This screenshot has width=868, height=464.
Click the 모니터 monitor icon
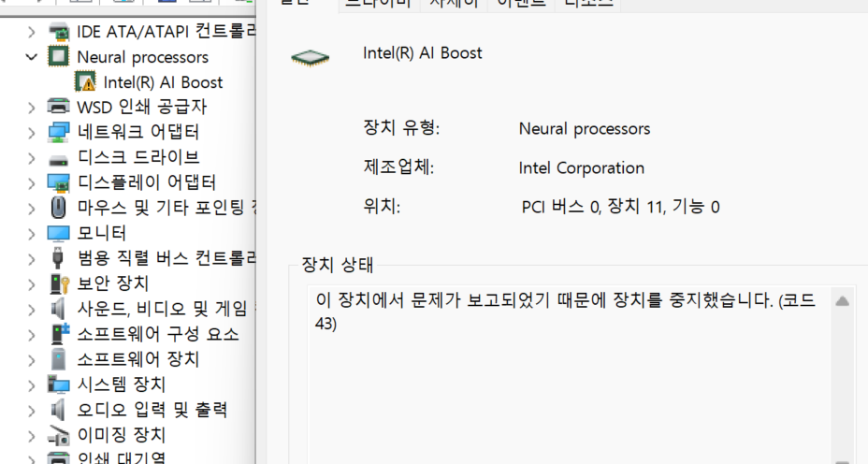coord(59,233)
